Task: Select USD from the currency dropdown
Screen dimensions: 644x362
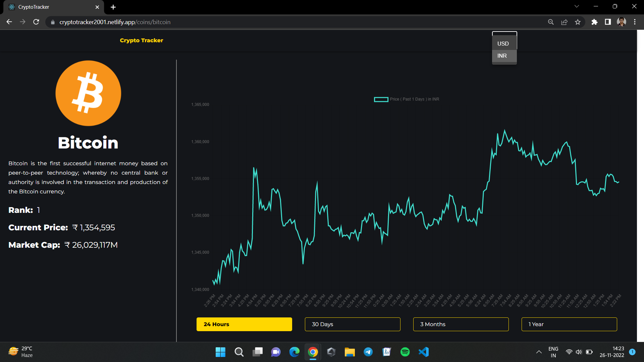Action: (503, 43)
